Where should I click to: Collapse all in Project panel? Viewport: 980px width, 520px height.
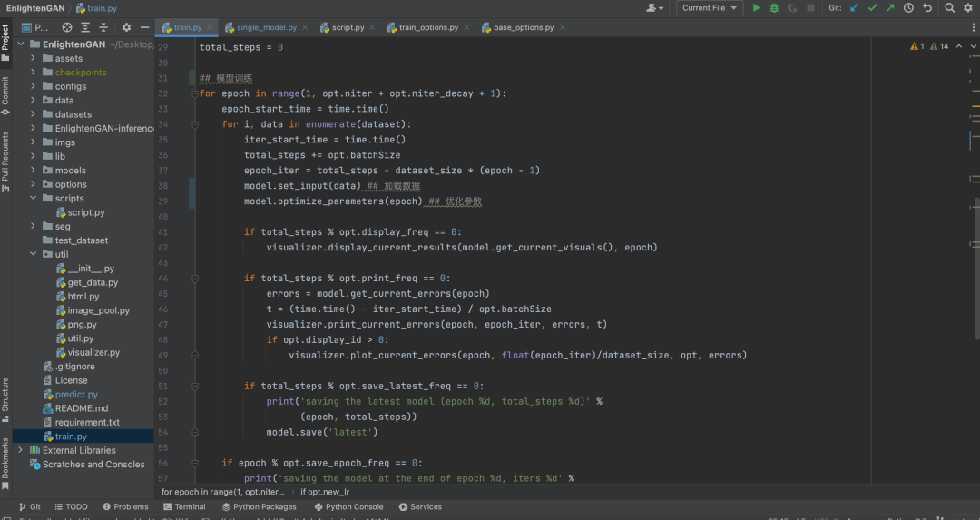(x=103, y=27)
